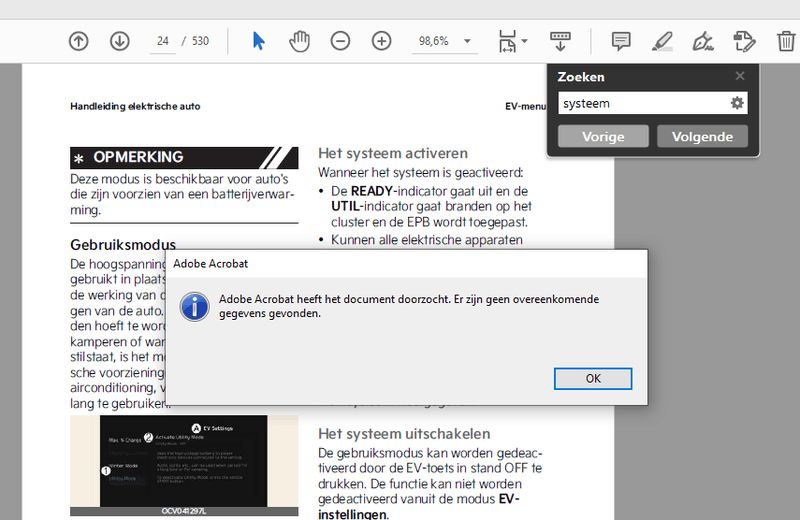Select the highlighter tool

coord(662,41)
